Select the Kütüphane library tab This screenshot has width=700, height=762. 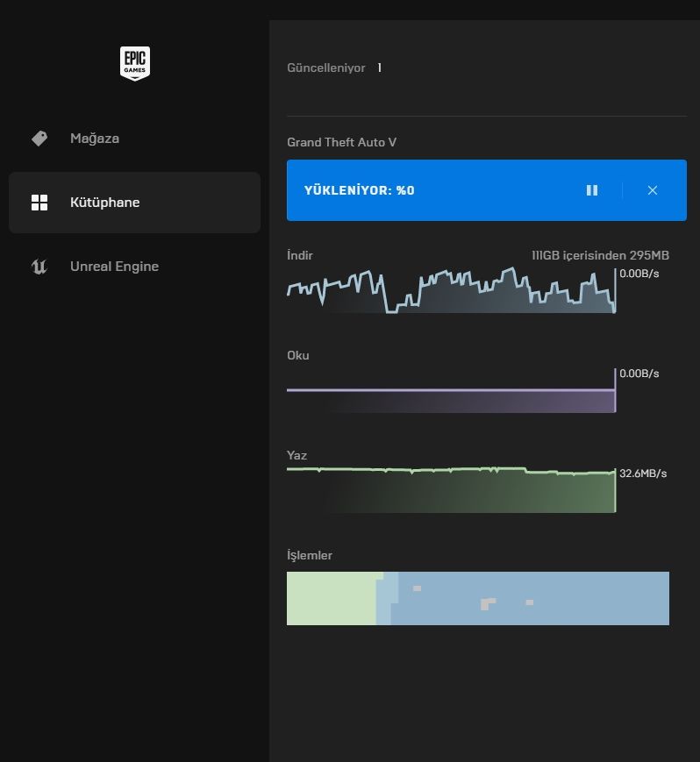tap(135, 203)
